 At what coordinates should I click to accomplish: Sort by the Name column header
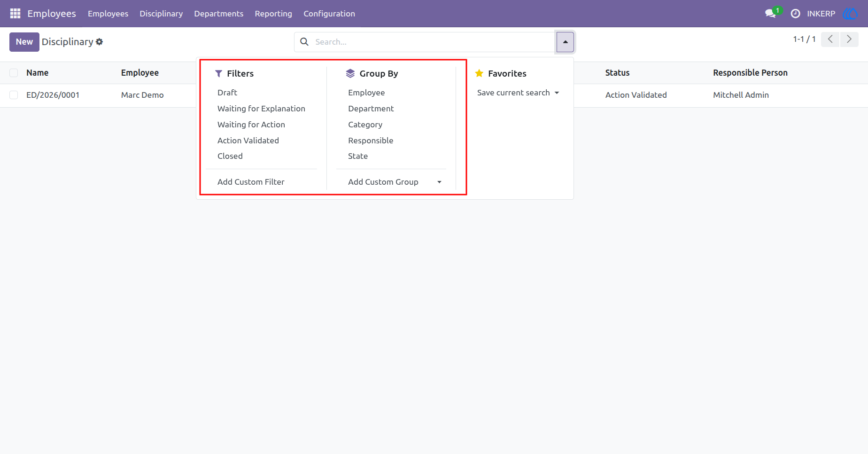pyautogui.click(x=38, y=73)
